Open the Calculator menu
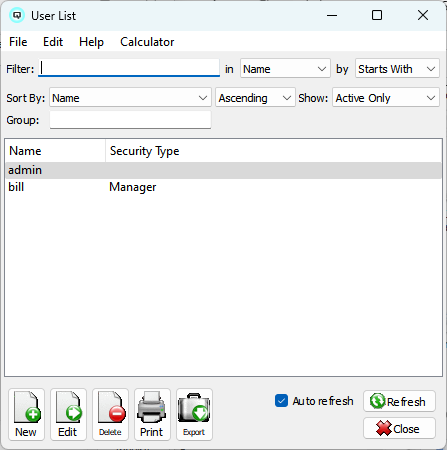Viewport: 447px width, 450px height. click(147, 42)
